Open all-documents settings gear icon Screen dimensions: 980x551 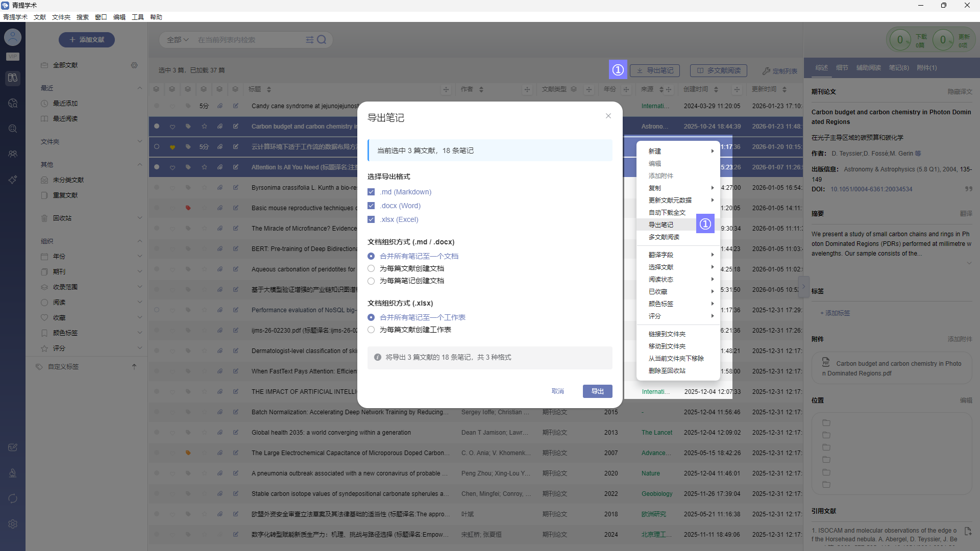point(134,65)
